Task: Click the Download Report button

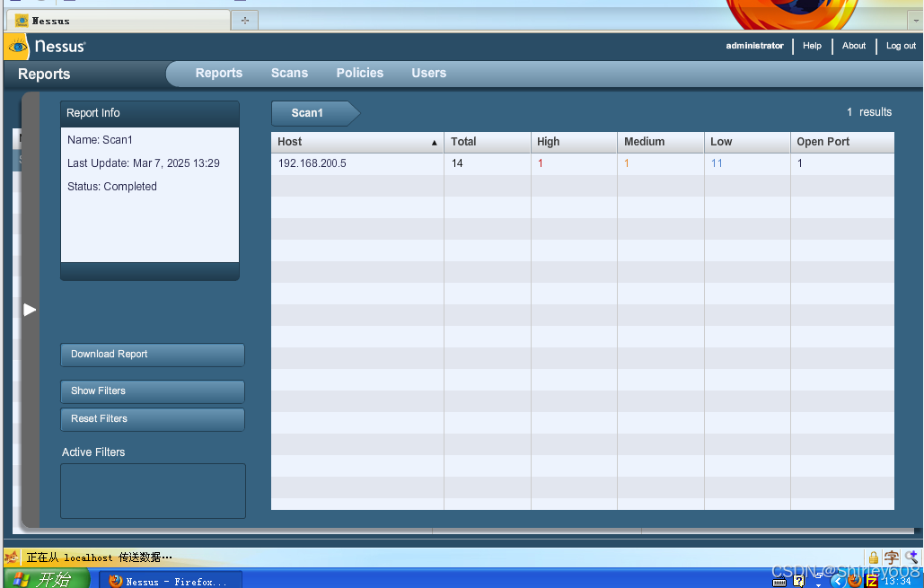Action: 153,355
